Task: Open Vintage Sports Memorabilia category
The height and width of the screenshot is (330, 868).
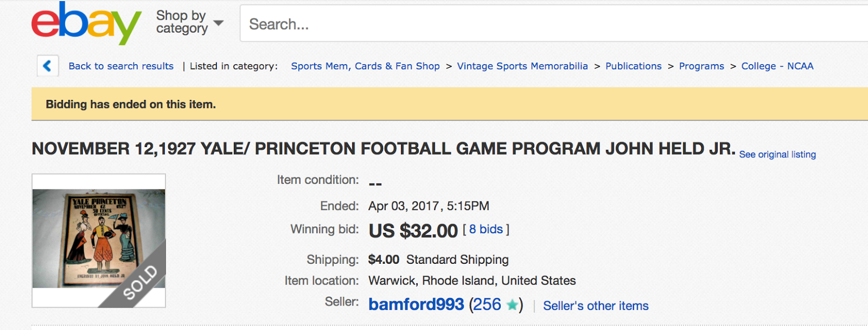Action: tap(522, 66)
